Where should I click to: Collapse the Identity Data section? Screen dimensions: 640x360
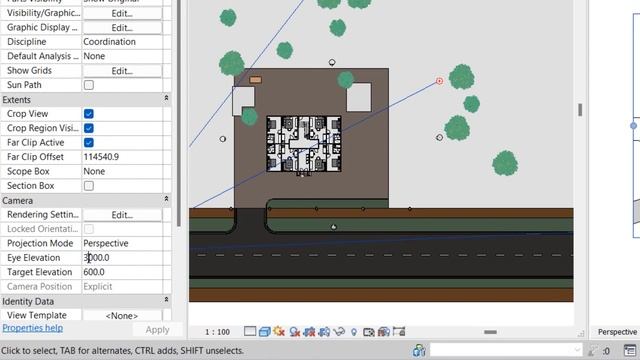pos(166,300)
